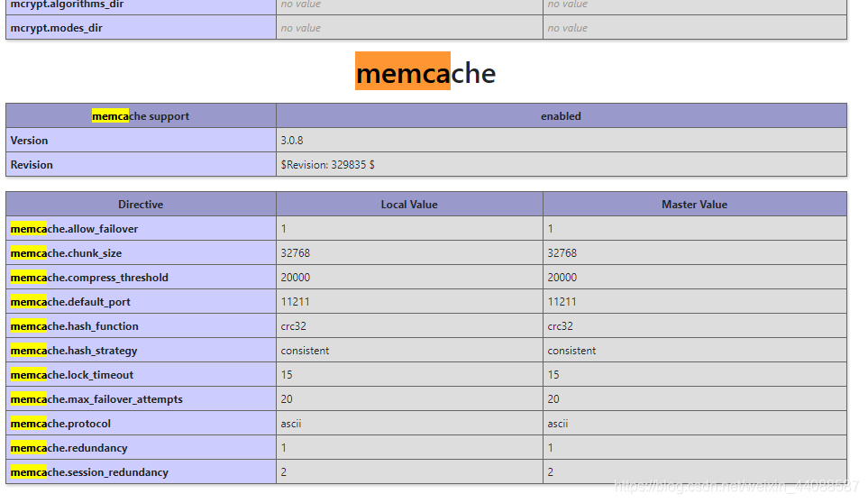The image size is (868, 503).
Task: Click the Local Value column header
Action: click(x=409, y=205)
